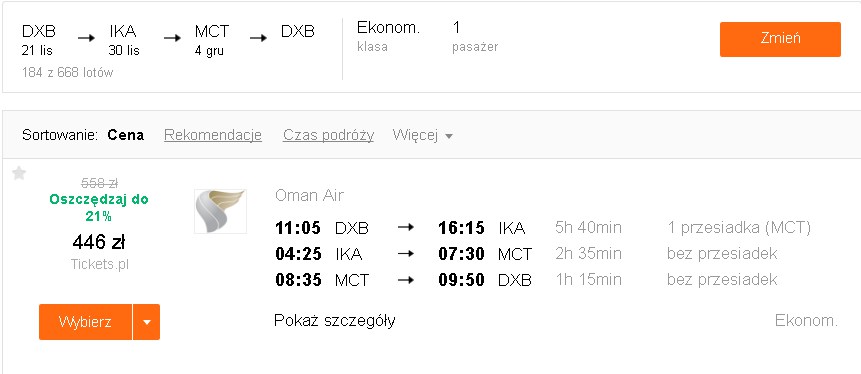Click the 1 pasażer field
861x374 pixels.
[475, 37]
